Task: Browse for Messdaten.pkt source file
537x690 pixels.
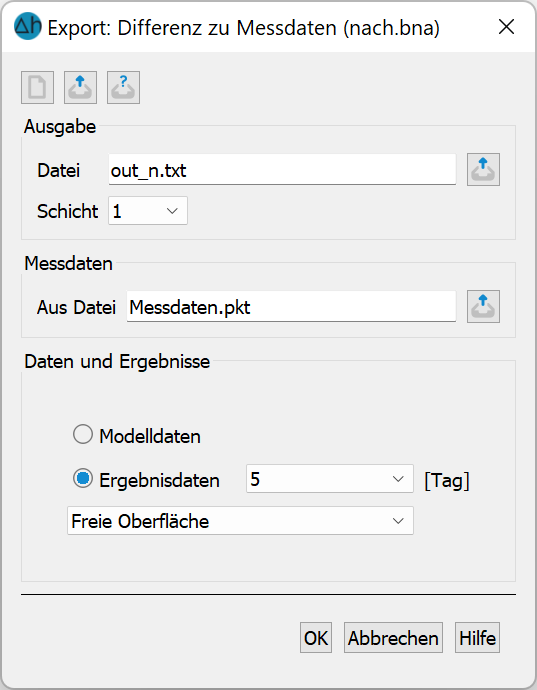Action: [483, 306]
